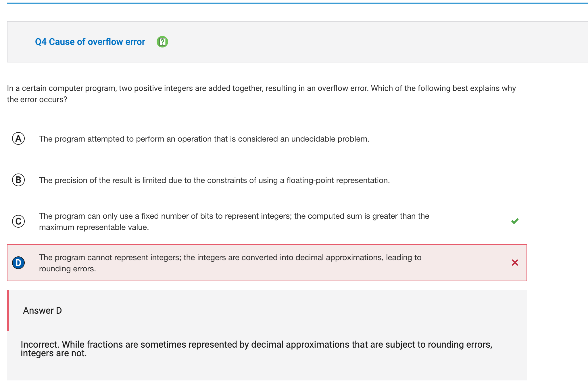Click the green checkmark icon beside C
This screenshot has width=588, height=381.
[x=515, y=221]
